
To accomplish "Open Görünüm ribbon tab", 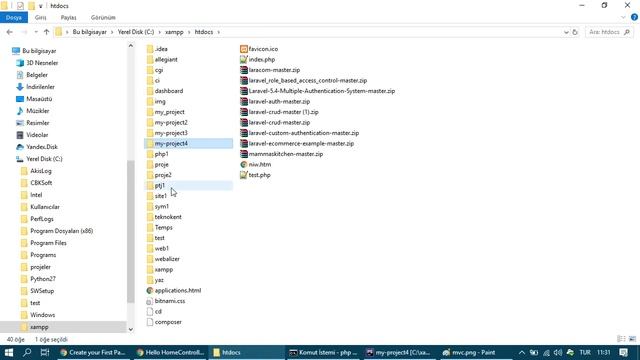I will click(x=103, y=18).
